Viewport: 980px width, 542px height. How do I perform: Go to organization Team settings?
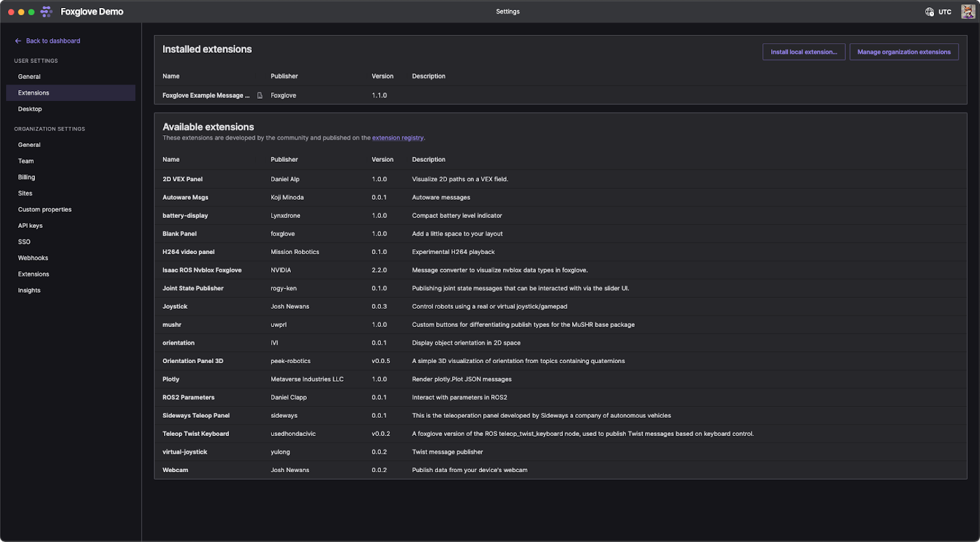point(26,161)
